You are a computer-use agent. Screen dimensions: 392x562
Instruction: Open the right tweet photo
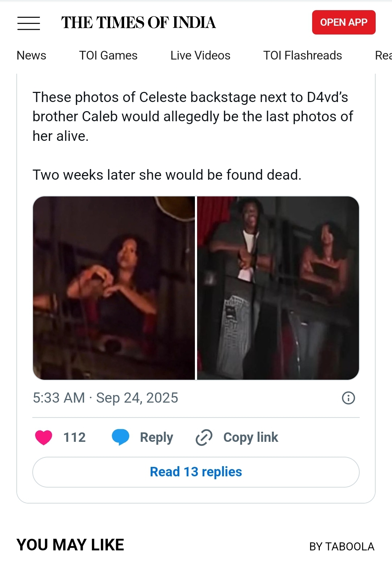point(278,288)
